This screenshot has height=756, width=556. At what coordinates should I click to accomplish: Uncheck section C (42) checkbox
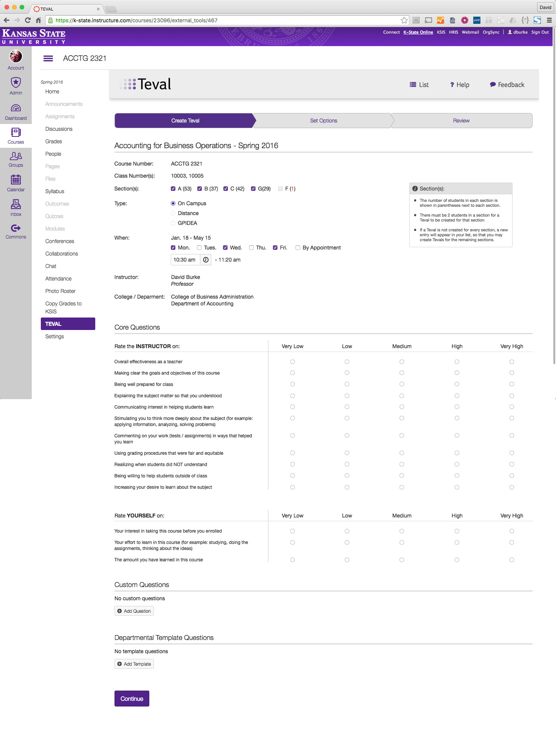(226, 189)
